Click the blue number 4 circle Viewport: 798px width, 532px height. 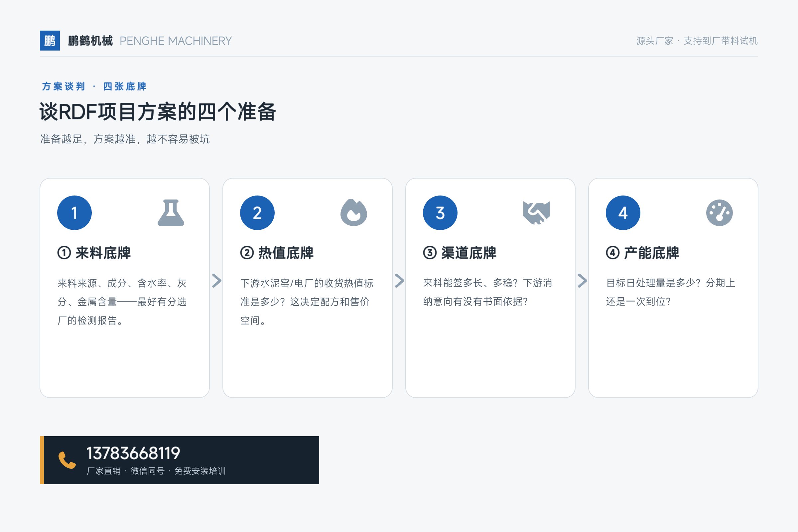coord(623,213)
